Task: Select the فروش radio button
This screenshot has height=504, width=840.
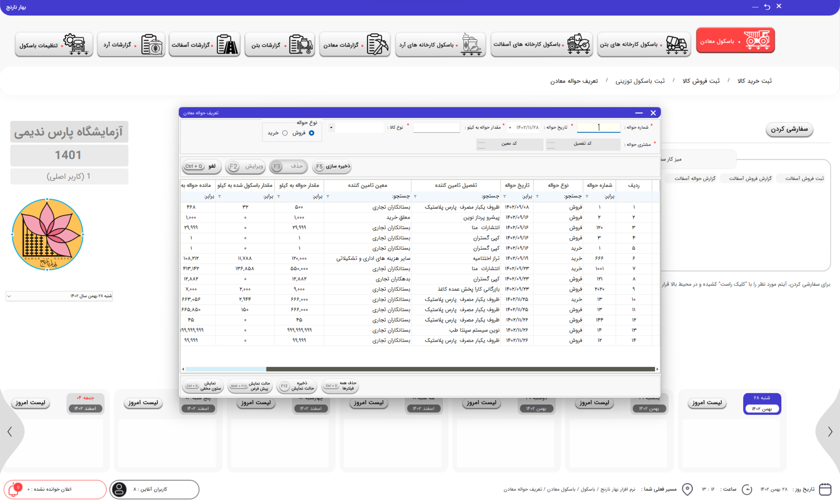Action: (311, 133)
